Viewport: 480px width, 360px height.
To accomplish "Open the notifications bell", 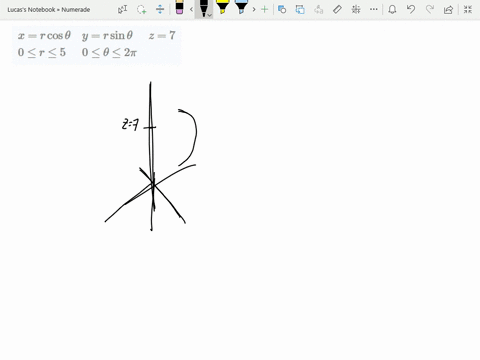I will tap(392, 9).
